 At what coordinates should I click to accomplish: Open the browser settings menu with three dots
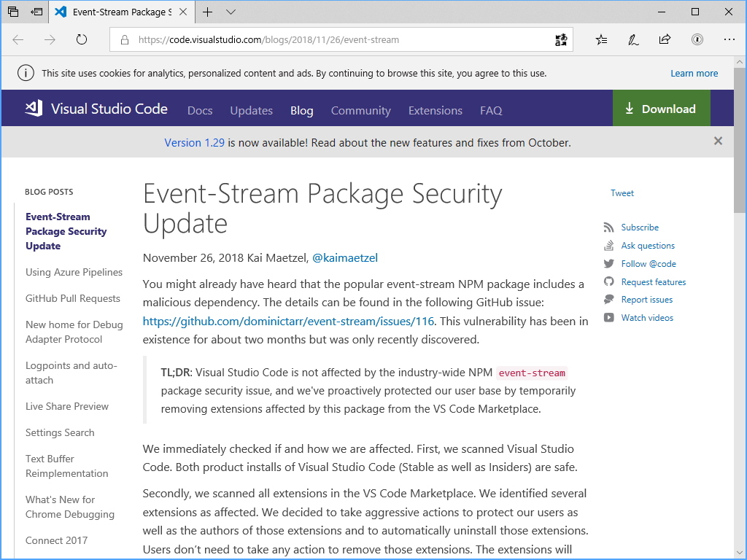tap(729, 39)
